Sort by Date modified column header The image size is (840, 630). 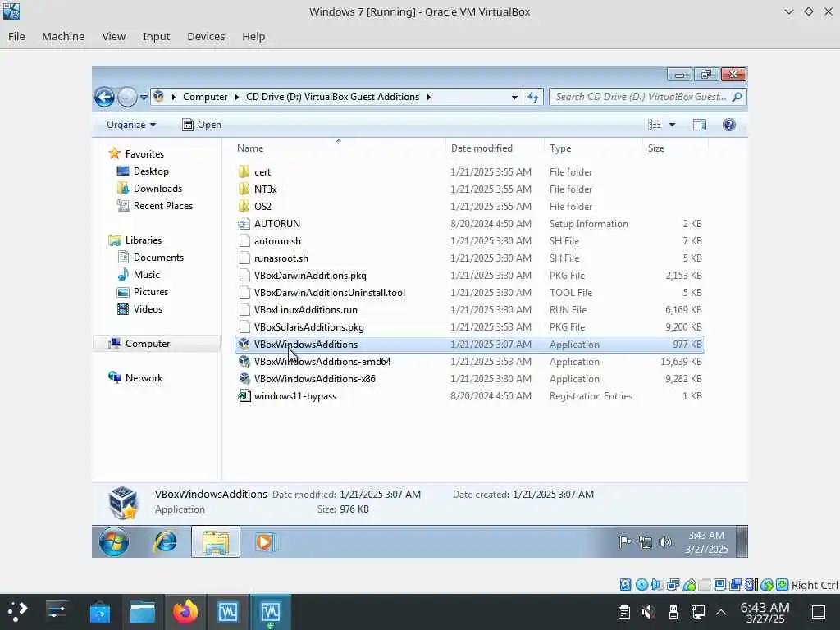(482, 148)
